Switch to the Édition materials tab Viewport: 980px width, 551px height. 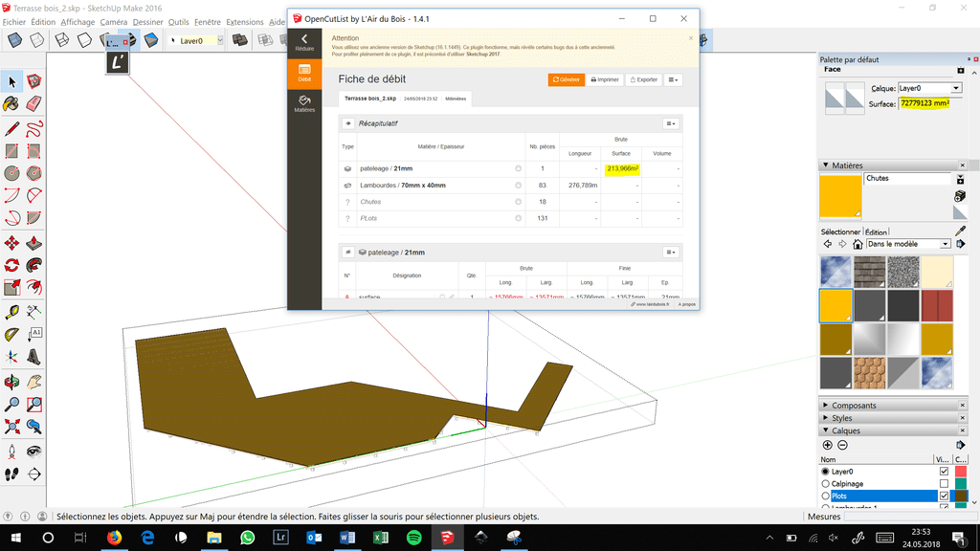pos(876,231)
